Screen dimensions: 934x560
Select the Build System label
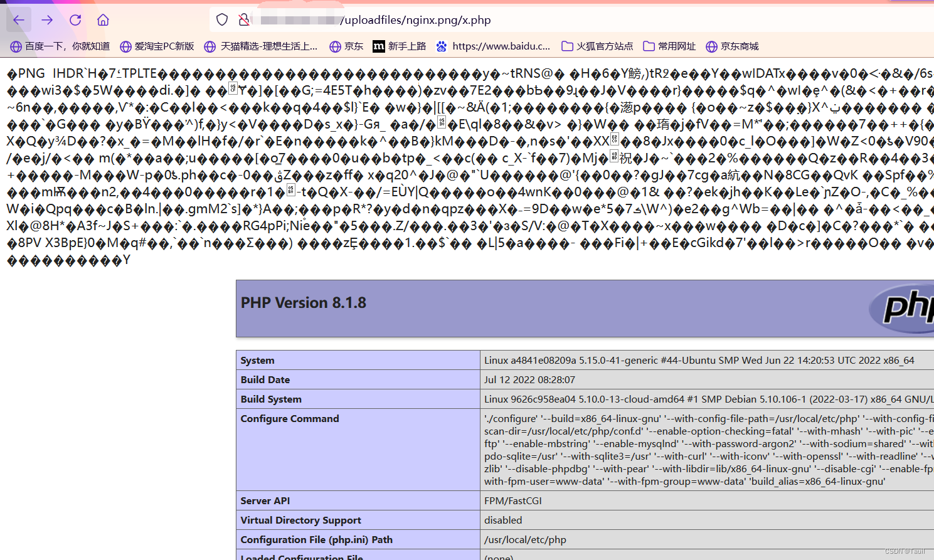pyautogui.click(x=271, y=399)
